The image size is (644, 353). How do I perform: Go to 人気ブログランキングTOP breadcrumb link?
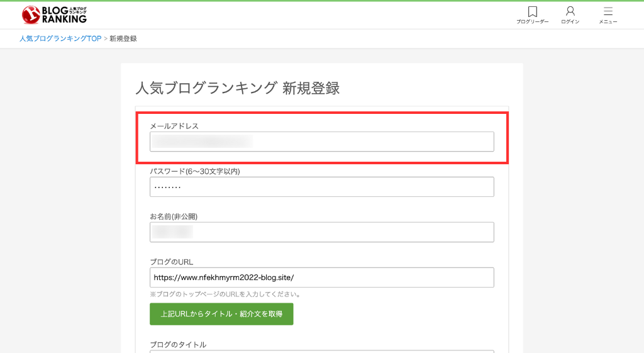coord(60,38)
